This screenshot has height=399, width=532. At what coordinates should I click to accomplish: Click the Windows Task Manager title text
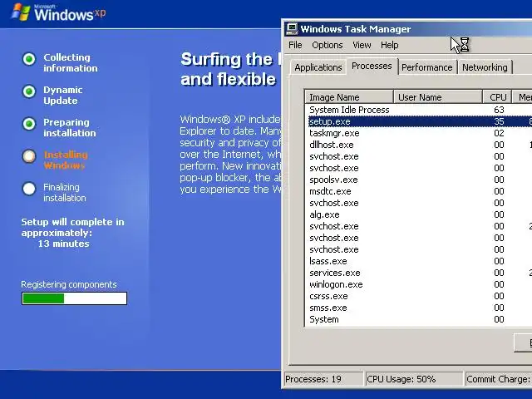(355, 29)
